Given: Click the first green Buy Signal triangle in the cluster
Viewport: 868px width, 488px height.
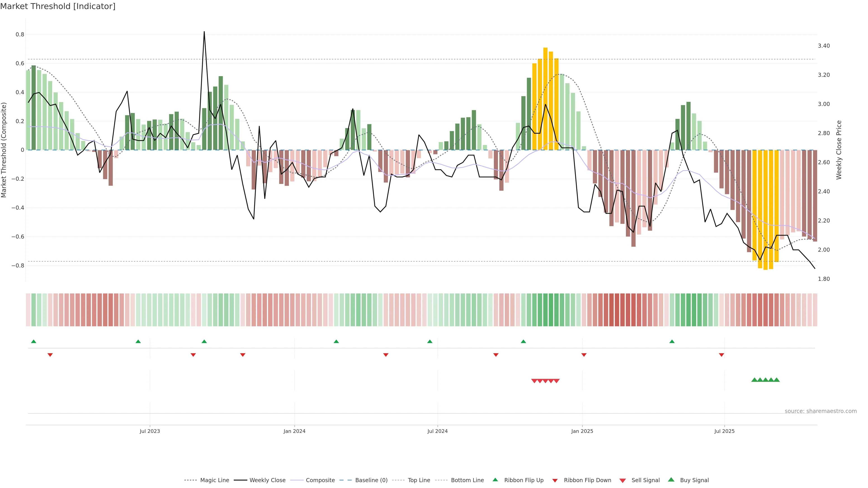Looking at the screenshot, I should coord(755,380).
